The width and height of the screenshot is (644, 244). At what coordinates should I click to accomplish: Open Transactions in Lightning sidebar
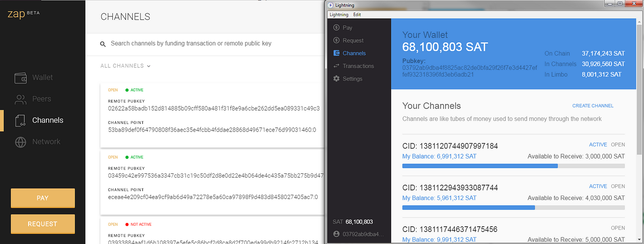coord(358,66)
